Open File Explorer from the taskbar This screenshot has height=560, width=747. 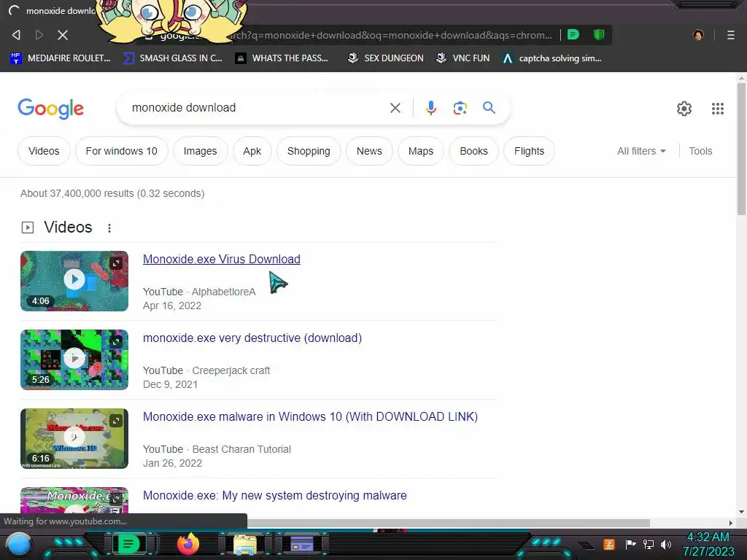click(x=244, y=545)
